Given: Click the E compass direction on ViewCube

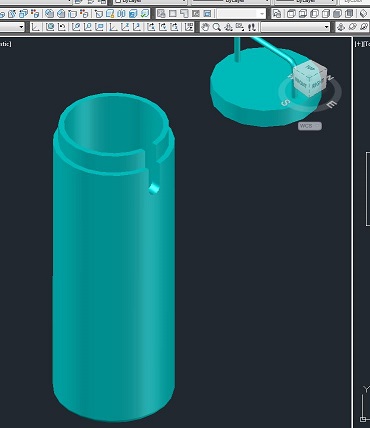Looking at the screenshot, I should [x=331, y=105].
